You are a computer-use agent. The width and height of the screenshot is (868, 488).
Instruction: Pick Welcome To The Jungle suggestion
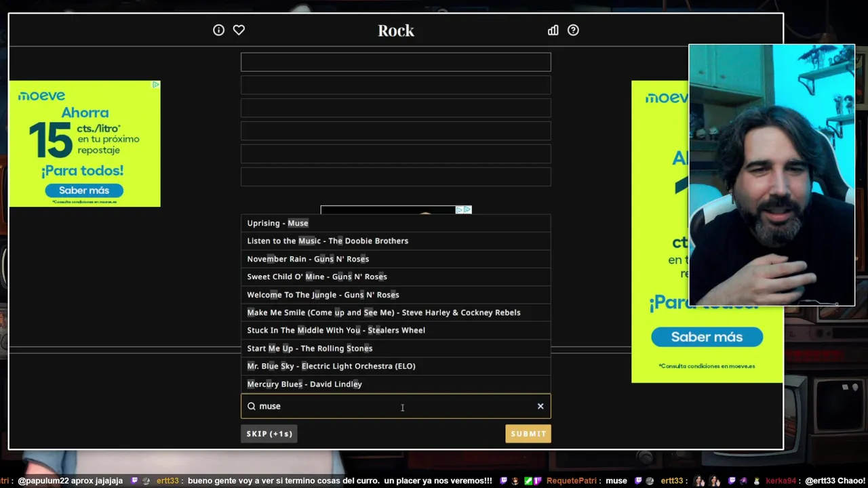pos(396,295)
